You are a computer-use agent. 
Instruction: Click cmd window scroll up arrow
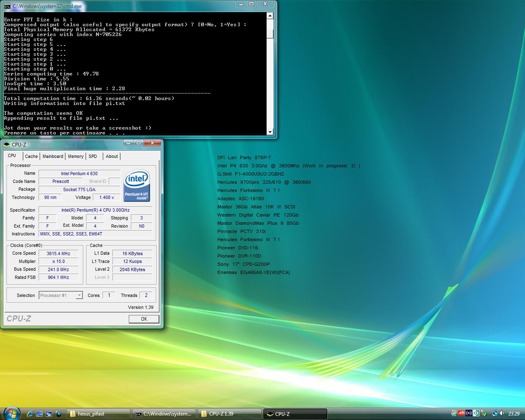tap(270, 16)
